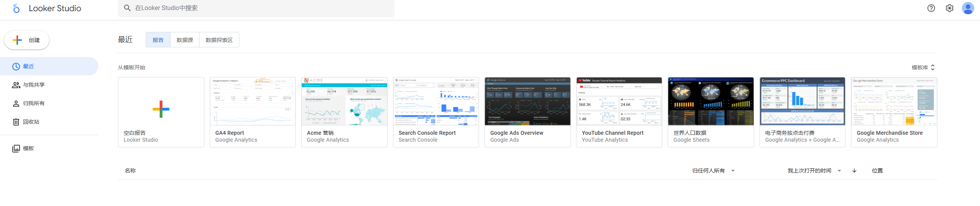Switch to the 数据探索区 tab
The height and width of the screenshot is (206, 980).
(x=219, y=40)
